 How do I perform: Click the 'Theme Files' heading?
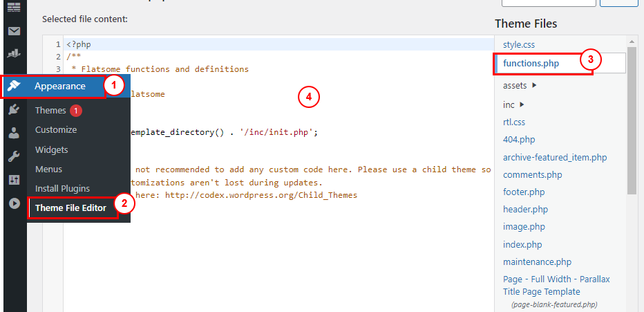click(x=526, y=24)
